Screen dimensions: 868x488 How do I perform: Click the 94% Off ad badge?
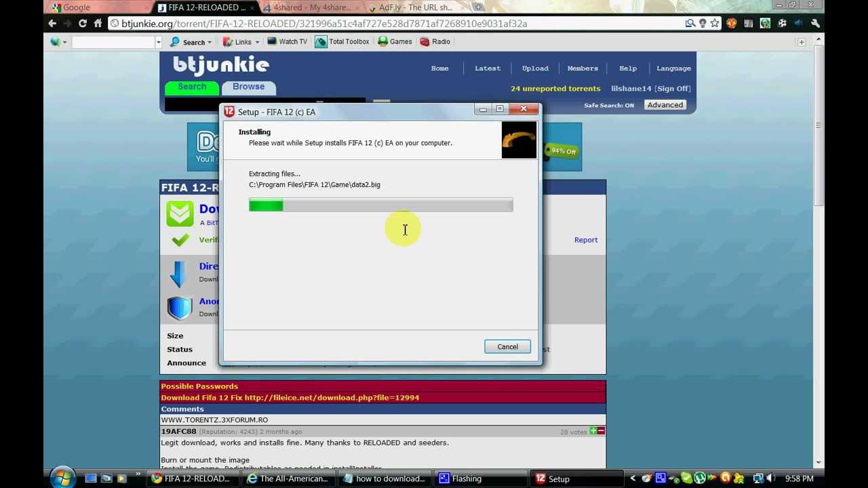pos(563,151)
